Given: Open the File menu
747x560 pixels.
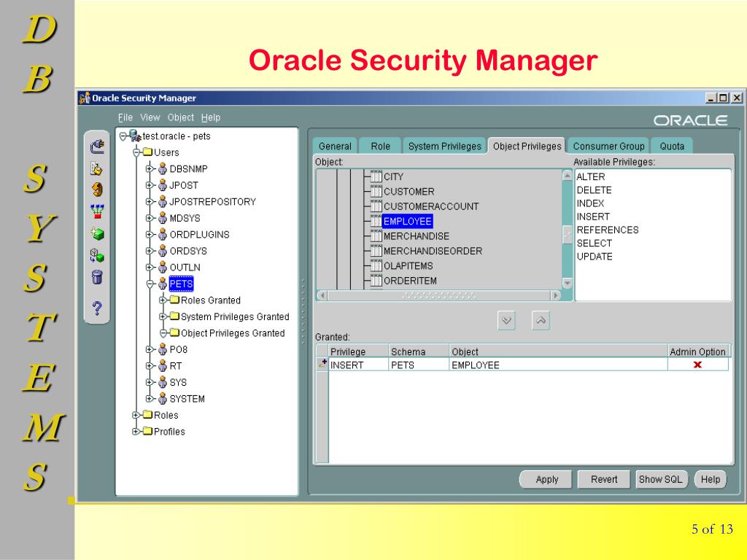Looking at the screenshot, I should pyautogui.click(x=125, y=117).
